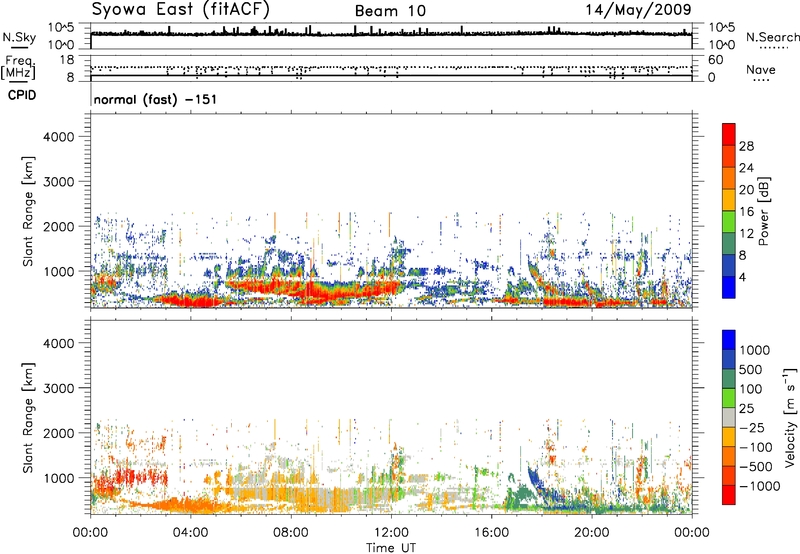Click the '16:00' time tick label
This screenshot has width=800, height=554.
(491, 533)
